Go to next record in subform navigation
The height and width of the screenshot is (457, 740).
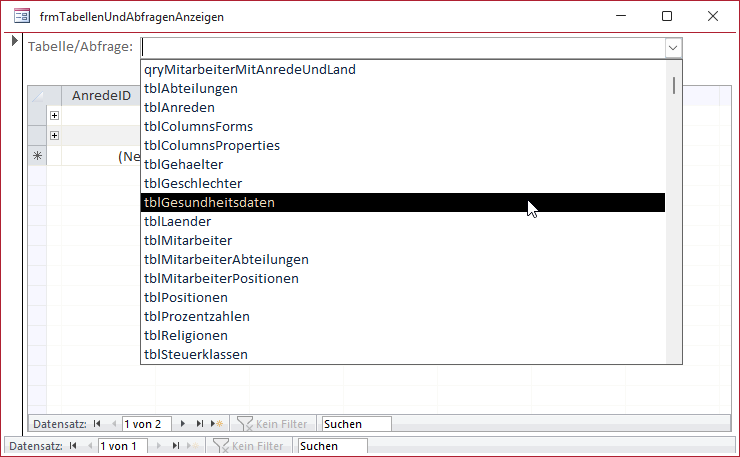pos(185,424)
